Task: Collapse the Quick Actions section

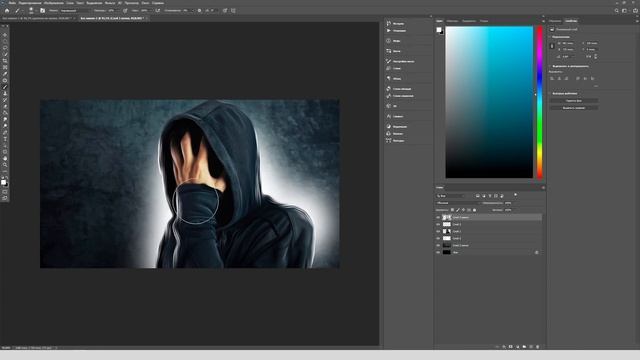Action: pyautogui.click(x=550, y=93)
